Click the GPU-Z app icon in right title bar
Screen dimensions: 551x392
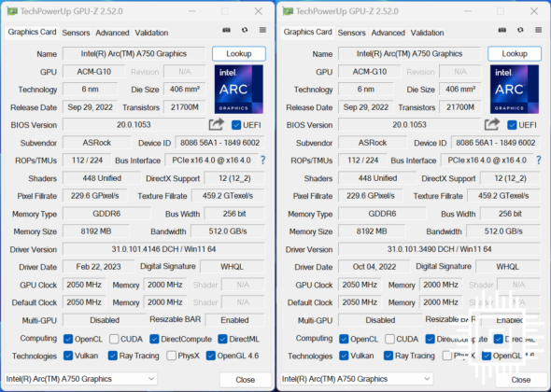[288, 11]
